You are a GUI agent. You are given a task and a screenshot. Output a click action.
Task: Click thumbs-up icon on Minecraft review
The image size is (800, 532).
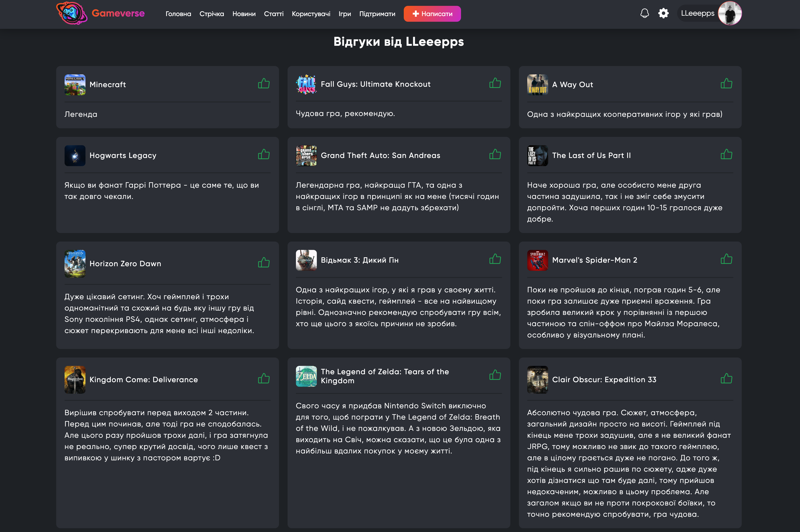[264, 83]
